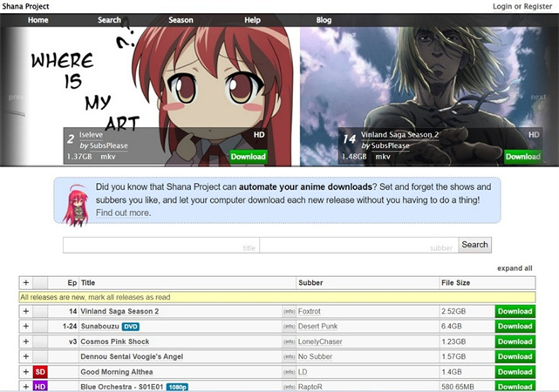Open RaptoR subber link
559x392 pixels.
point(310,387)
